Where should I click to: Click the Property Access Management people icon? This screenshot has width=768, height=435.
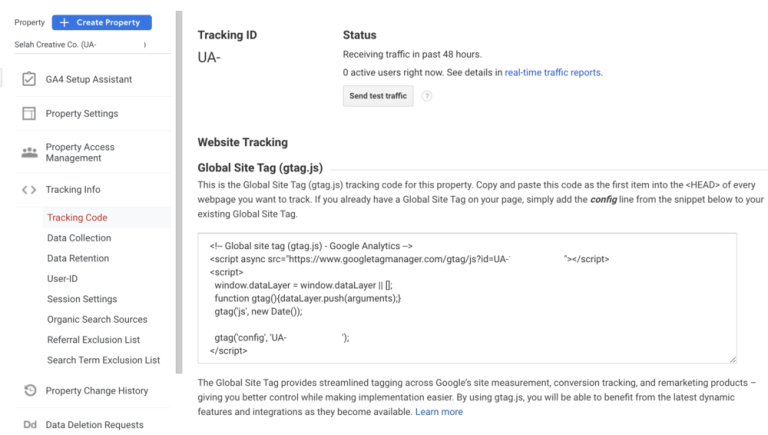pyautogui.click(x=29, y=152)
